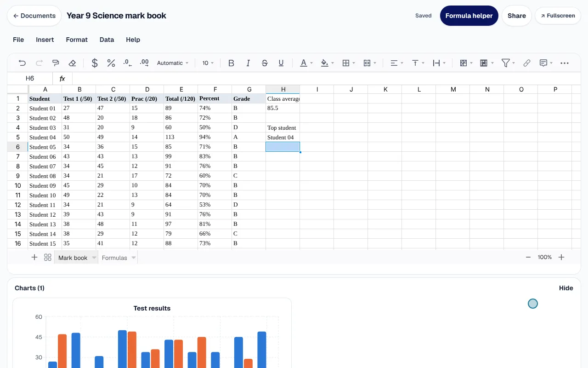The height and width of the screenshot is (368, 588).
Task: Open the File menu
Action: point(18,40)
